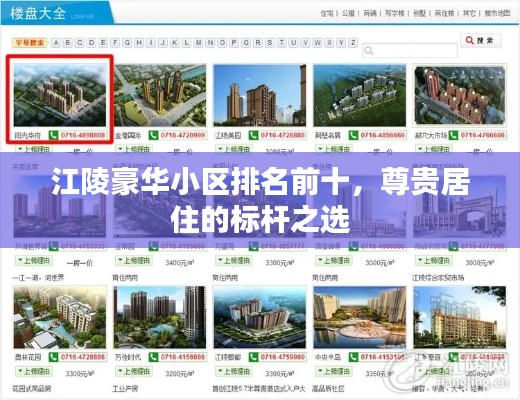520x400 pixels.
Task: Filter listings by letter G
Action: pyautogui.click(x=127, y=43)
